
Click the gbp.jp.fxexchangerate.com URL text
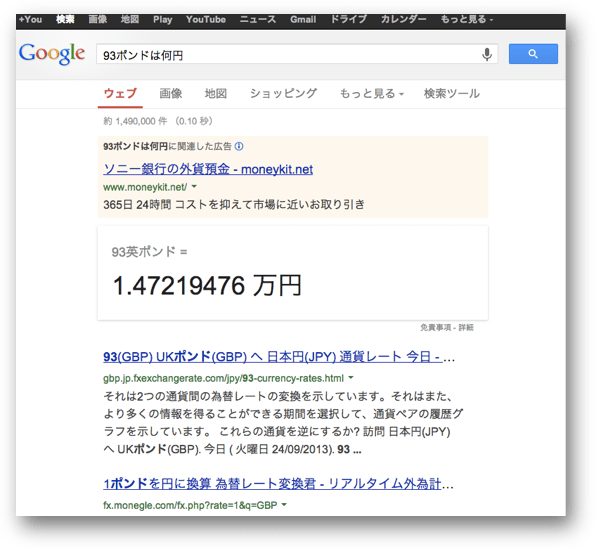point(224,378)
